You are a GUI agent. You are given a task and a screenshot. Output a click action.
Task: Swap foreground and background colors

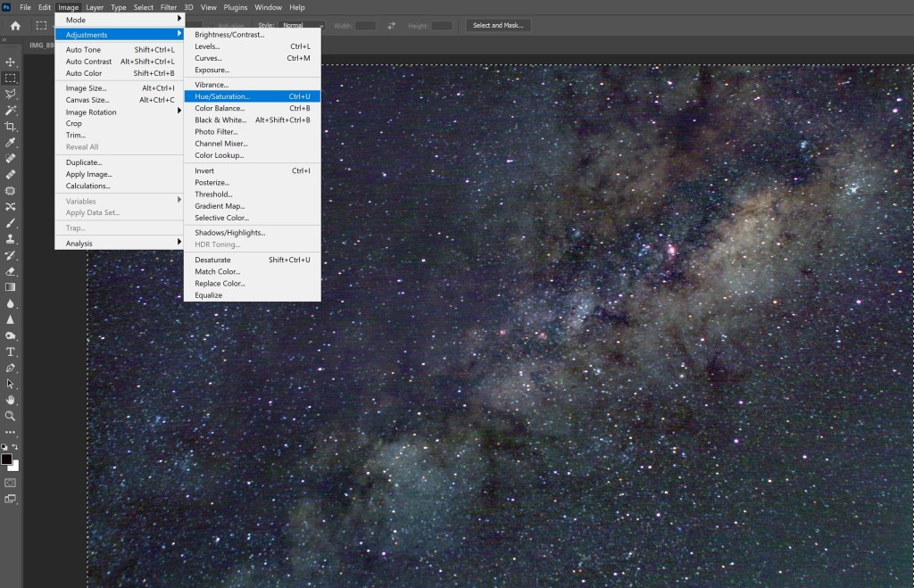tap(16, 447)
